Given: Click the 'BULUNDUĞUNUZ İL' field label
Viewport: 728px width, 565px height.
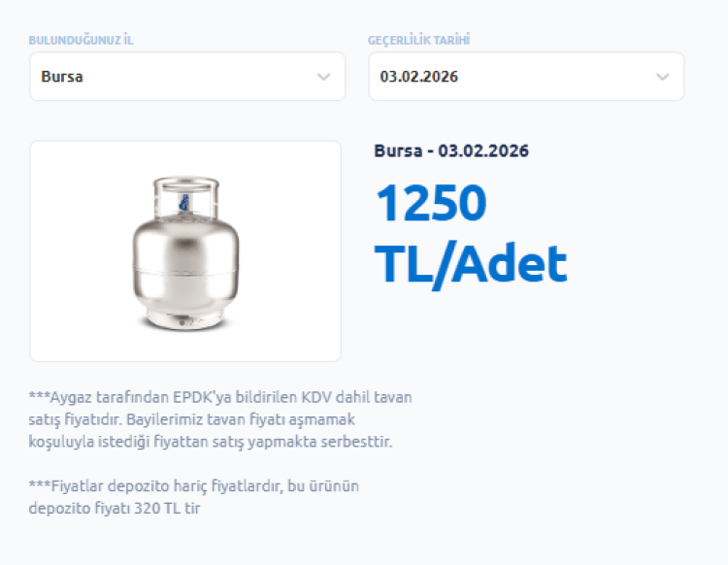Looking at the screenshot, I should (x=82, y=40).
